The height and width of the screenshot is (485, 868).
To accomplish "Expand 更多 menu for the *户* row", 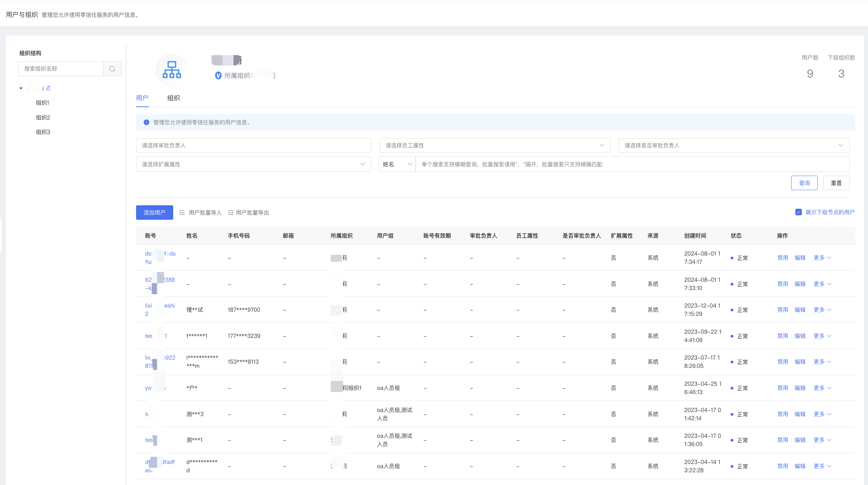I will 822,388.
